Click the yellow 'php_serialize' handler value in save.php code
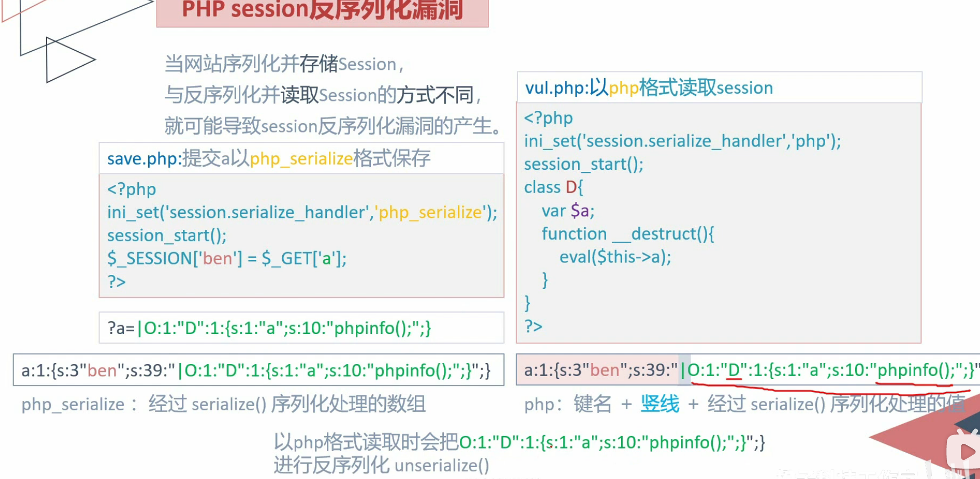The image size is (980, 479). 430,212
